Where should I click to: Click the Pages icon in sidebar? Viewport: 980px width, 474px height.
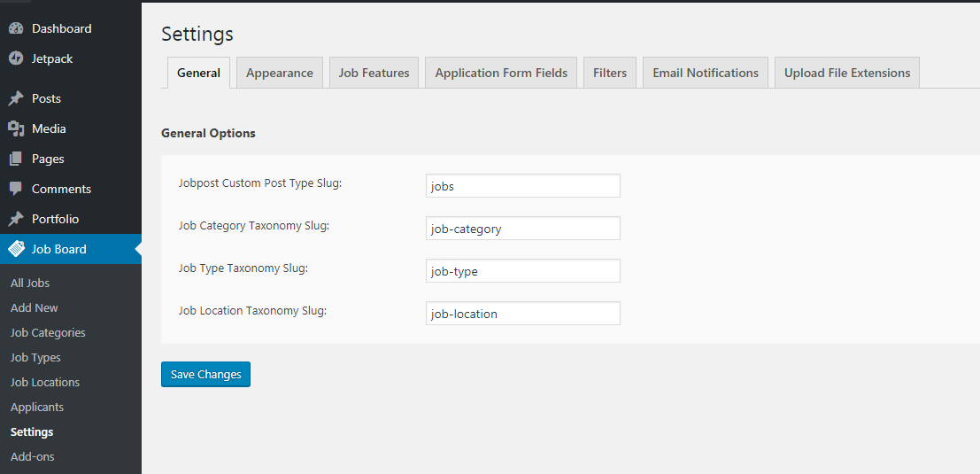(16, 159)
